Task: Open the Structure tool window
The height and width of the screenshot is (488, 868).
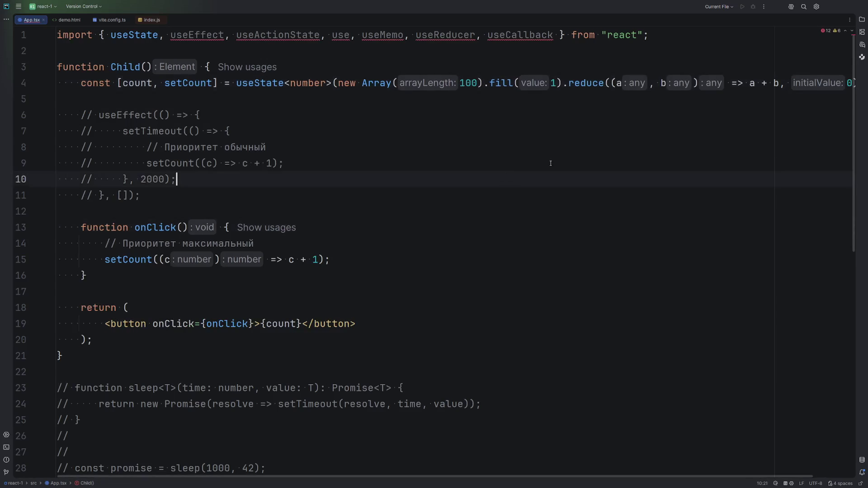Action: (x=862, y=32)
